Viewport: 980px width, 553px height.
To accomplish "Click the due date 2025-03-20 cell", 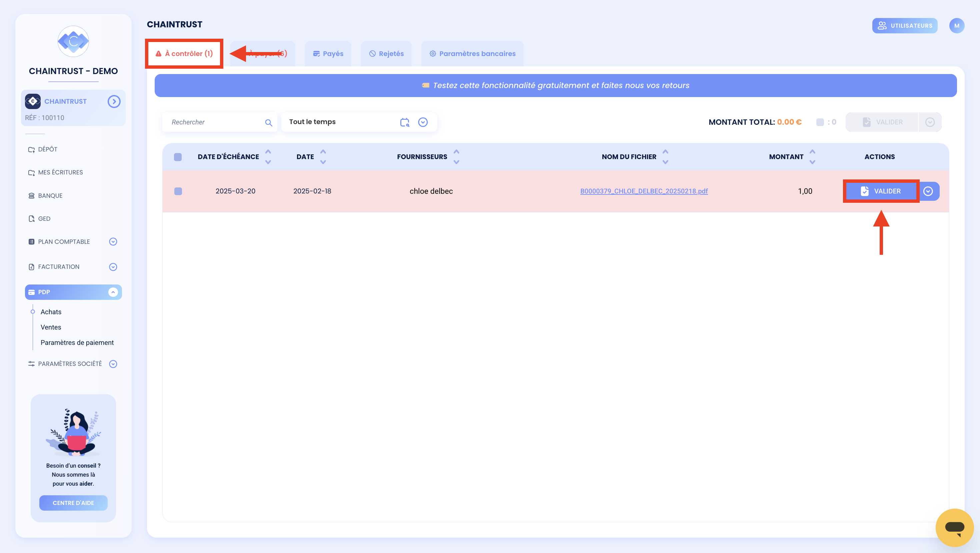I will pyautogui.click(x=235, y=191).
